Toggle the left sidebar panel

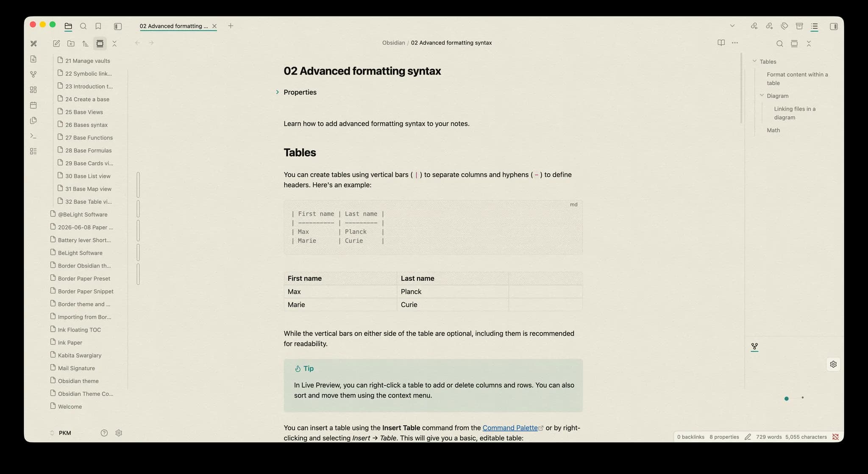pyautogui.click(x=118, y=26)
